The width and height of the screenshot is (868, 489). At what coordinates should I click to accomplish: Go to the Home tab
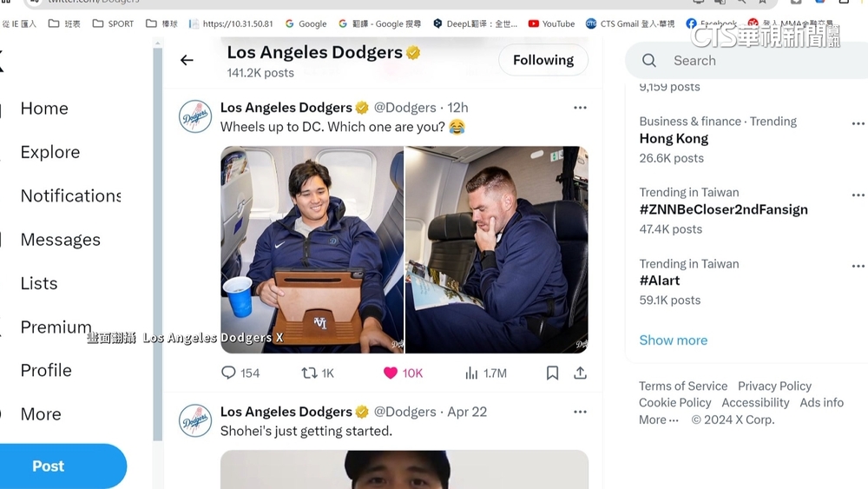coord(44,109)
